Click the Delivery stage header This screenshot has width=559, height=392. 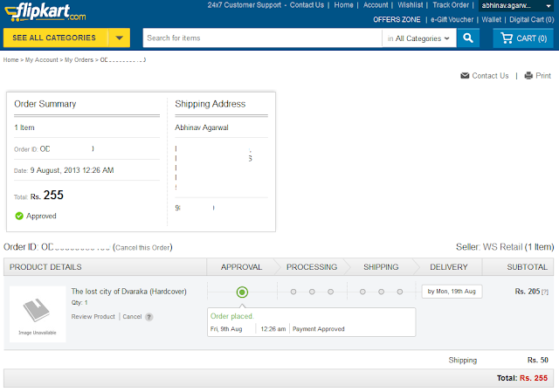coord(448,267)
